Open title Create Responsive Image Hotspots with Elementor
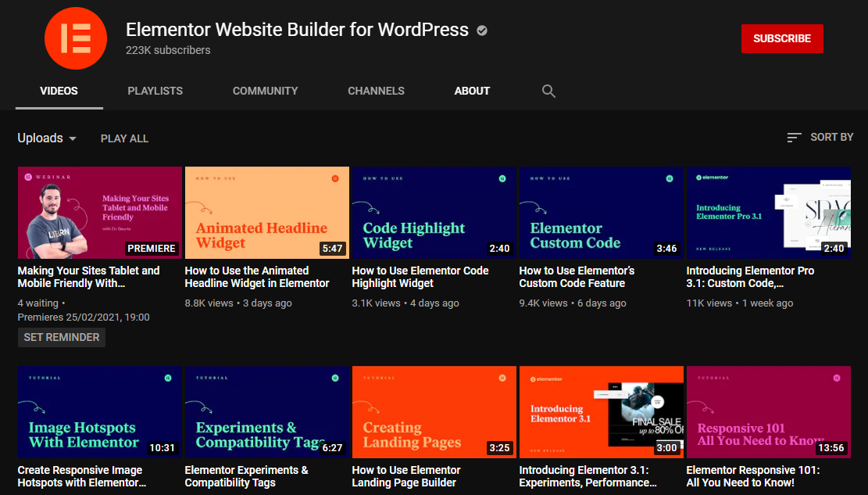The width and height of the screenshot is (868, 495). pos(82,476)
